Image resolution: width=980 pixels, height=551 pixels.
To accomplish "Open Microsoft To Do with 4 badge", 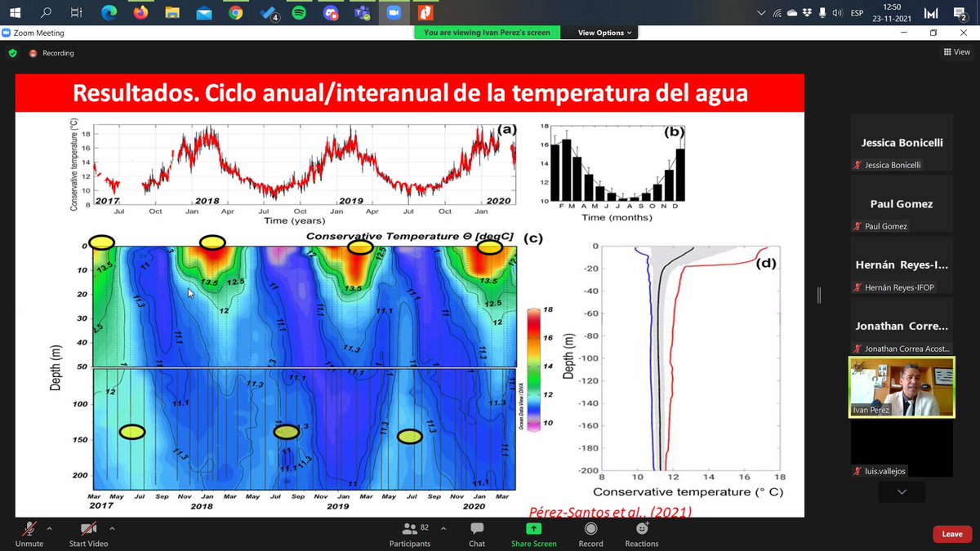I will coord(268,13).
